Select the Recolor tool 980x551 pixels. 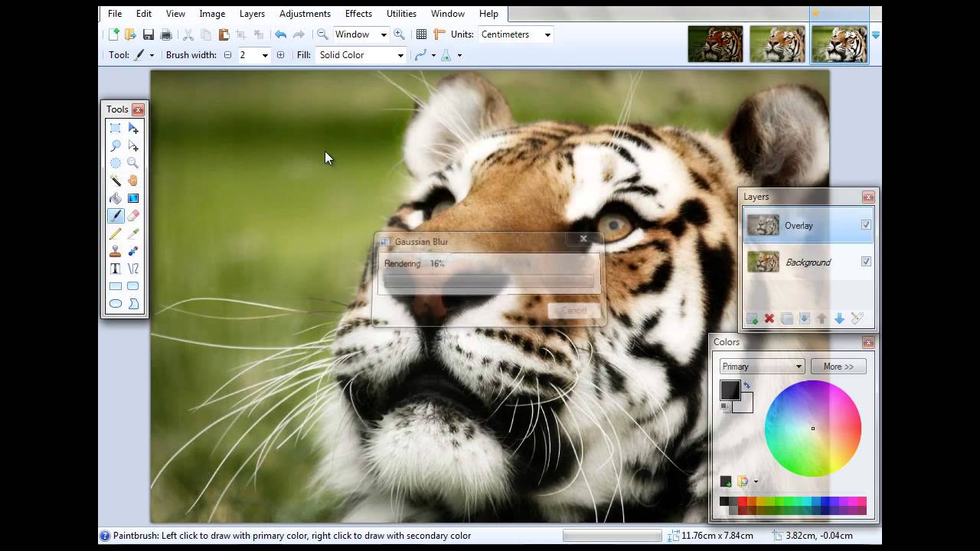133,251
